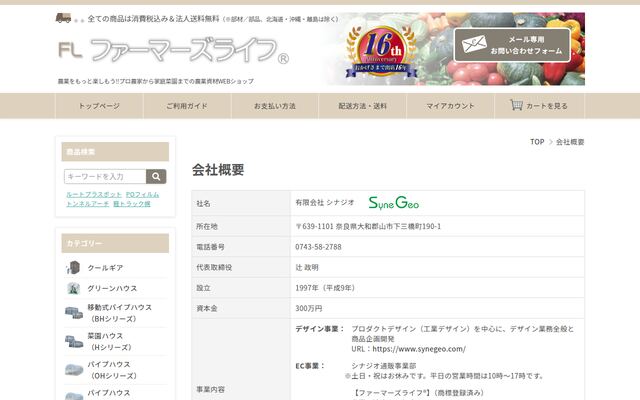The width and height of the screenshot is (640, 400).
Task: Click the グリーンハウス category link
Action: click(x=112, y=288)
